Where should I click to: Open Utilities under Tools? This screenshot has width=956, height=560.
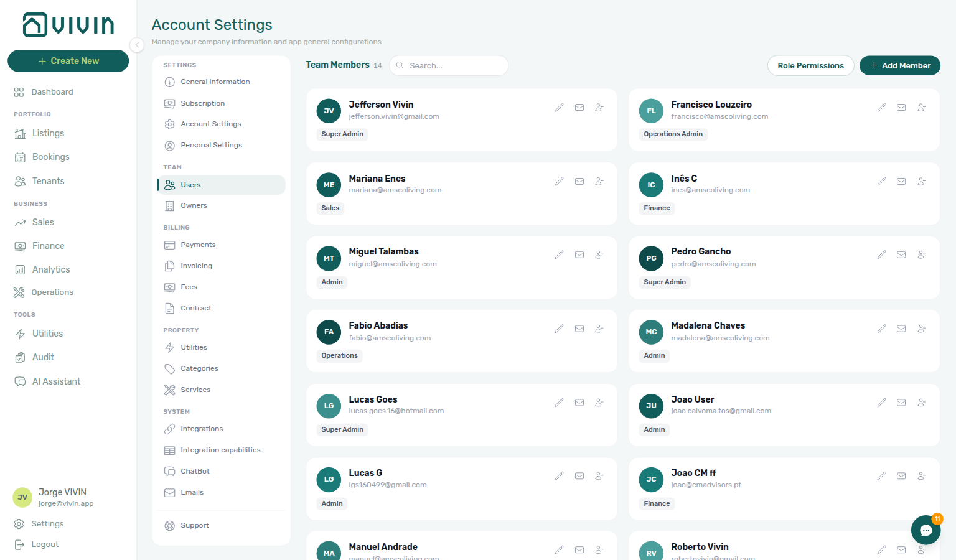[x=39, y=334]
